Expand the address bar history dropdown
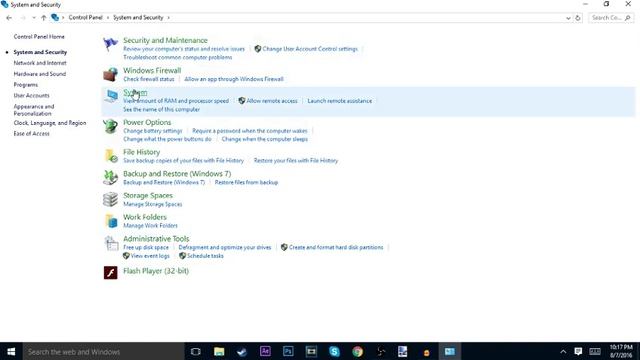 click(x=568, y=18)
